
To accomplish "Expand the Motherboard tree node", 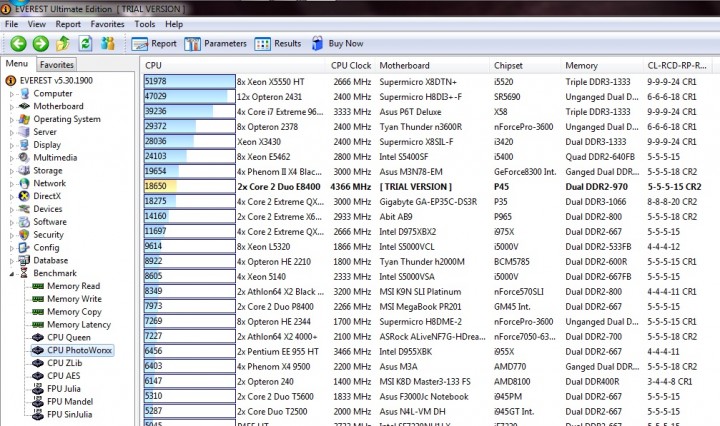I will pyautogui.click(x=12, y=107).
